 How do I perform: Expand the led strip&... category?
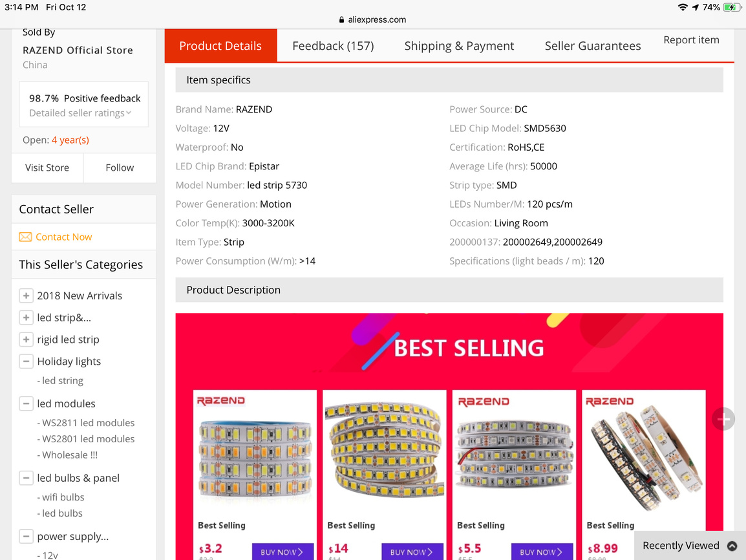coord(26,318)
